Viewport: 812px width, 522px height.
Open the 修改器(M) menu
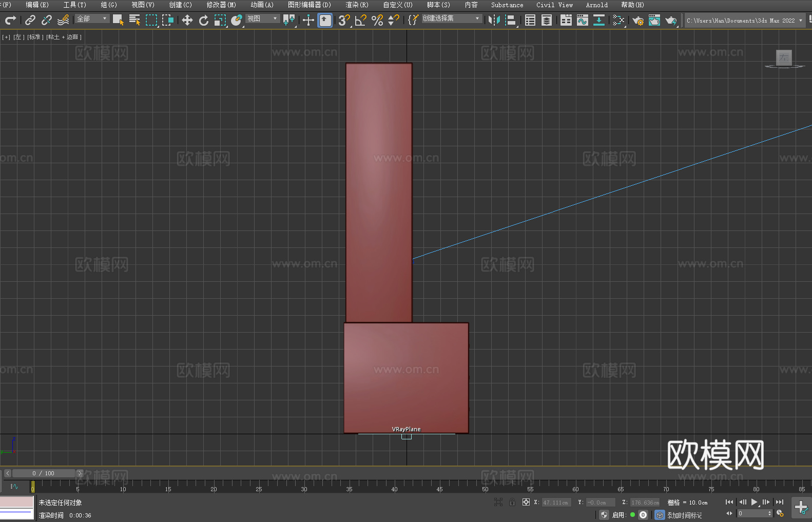coord(221,5)
